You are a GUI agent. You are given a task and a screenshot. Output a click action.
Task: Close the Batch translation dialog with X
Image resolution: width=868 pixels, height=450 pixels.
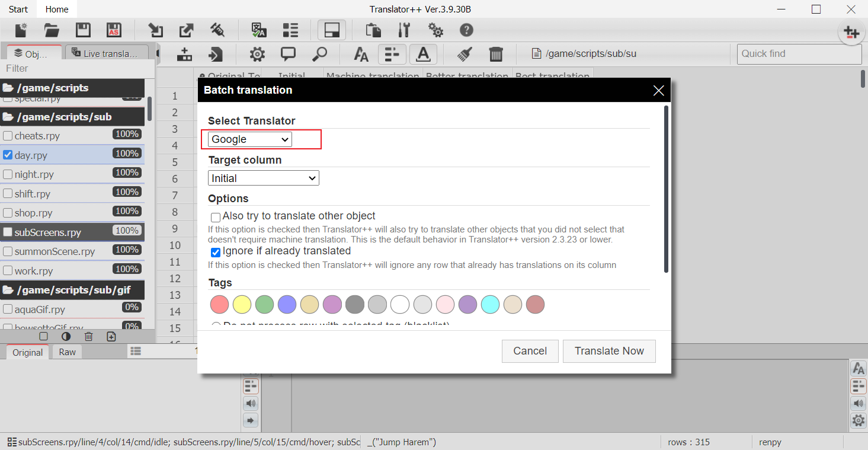pyautogui.click(x=658, y=90)
